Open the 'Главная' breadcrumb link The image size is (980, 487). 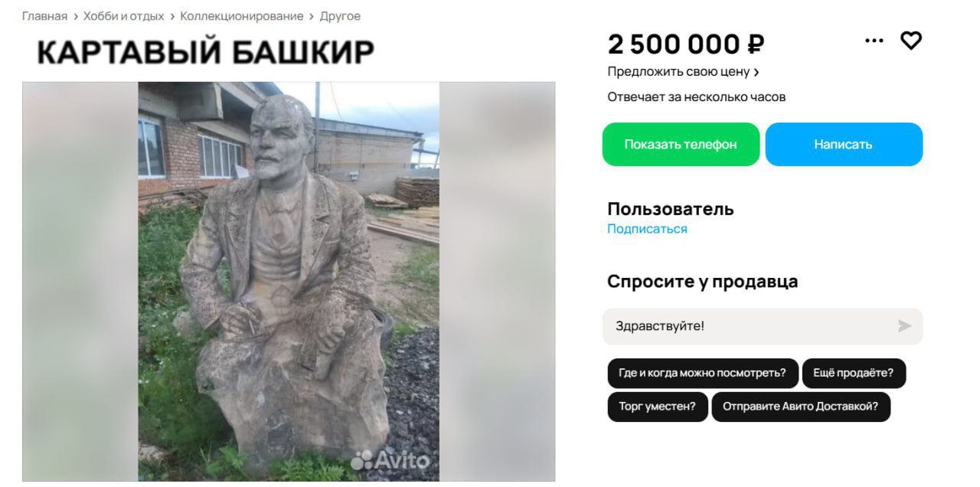click(44, 16)
